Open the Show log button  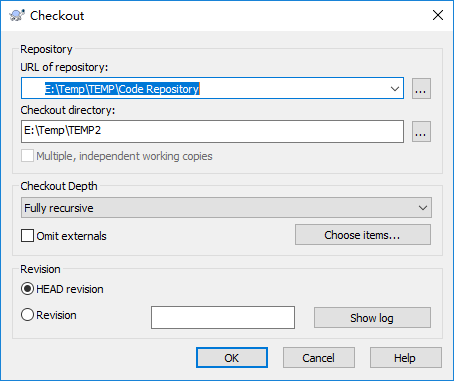pyautogui.click(x=372, y=318)
